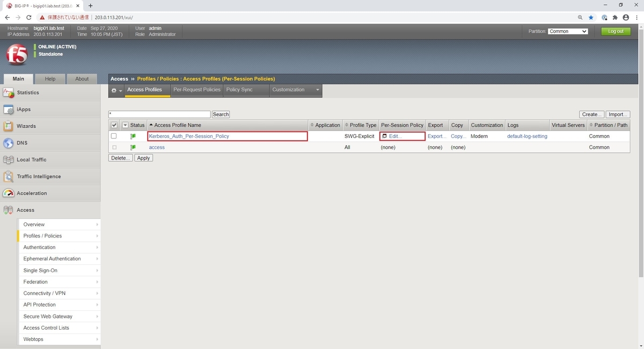Click the Log out button
The height and width of the screenshot is (349, 644).
point(616,31)
